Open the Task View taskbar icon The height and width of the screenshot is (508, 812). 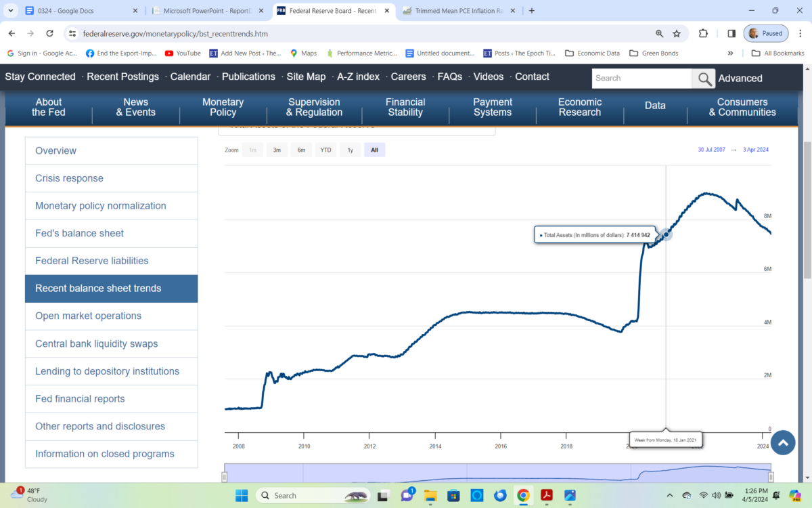[384, 495]
